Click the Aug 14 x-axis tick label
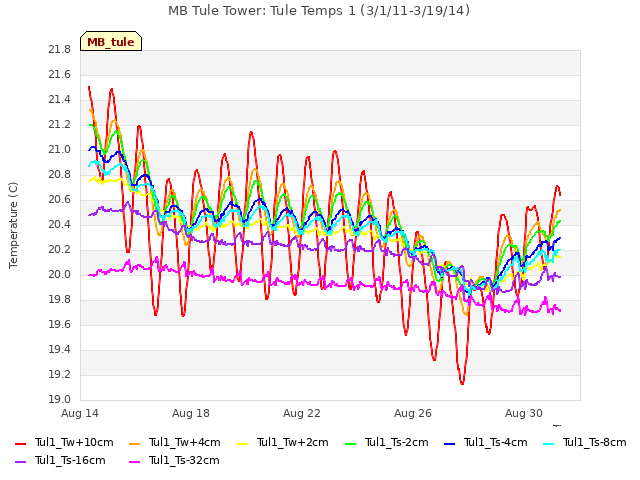This screenshot has height=480, width=640. tap(80, 413)
